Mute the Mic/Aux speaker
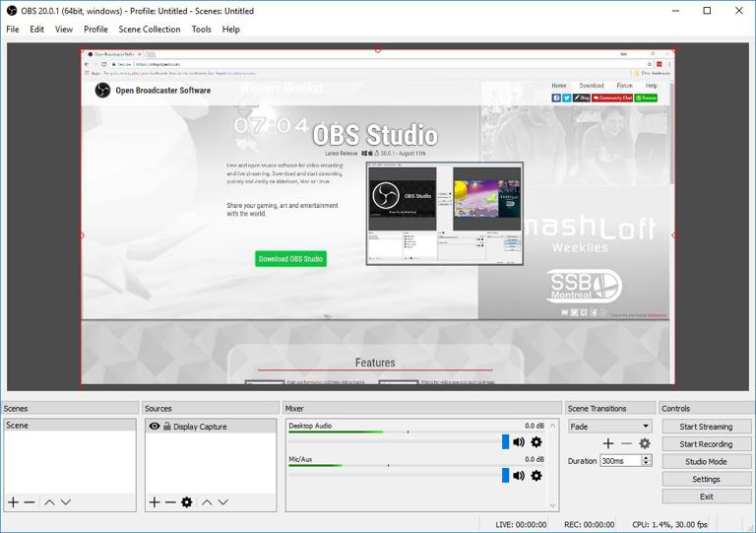The width and height of the screenshot is (756, 533). click(519, 476)
